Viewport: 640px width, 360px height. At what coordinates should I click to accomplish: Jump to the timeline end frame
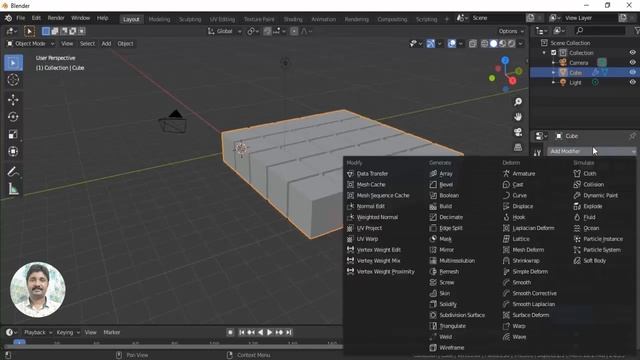pyautogui.click(x=289, y=332)
